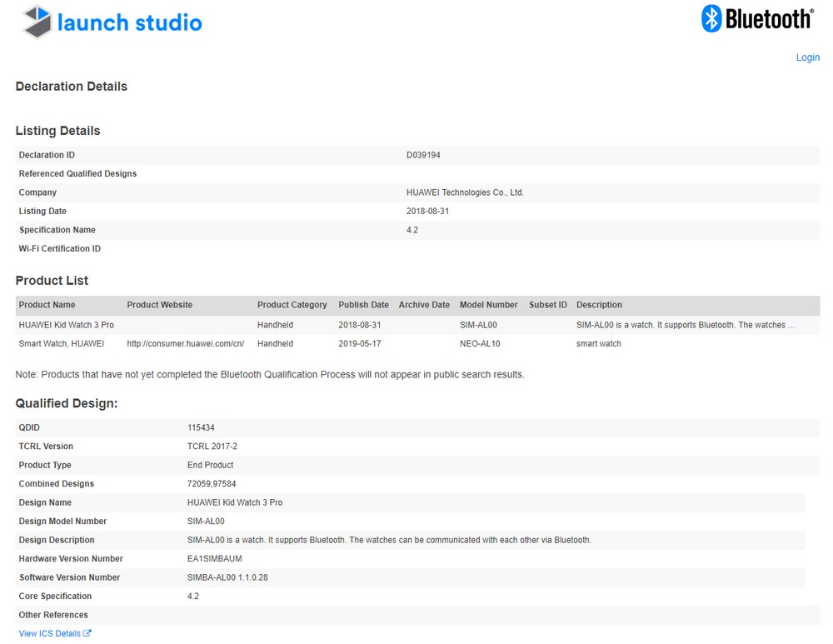Click the Qualified Design heading
This screenshot has width=833, height=644.
point(67,403)
